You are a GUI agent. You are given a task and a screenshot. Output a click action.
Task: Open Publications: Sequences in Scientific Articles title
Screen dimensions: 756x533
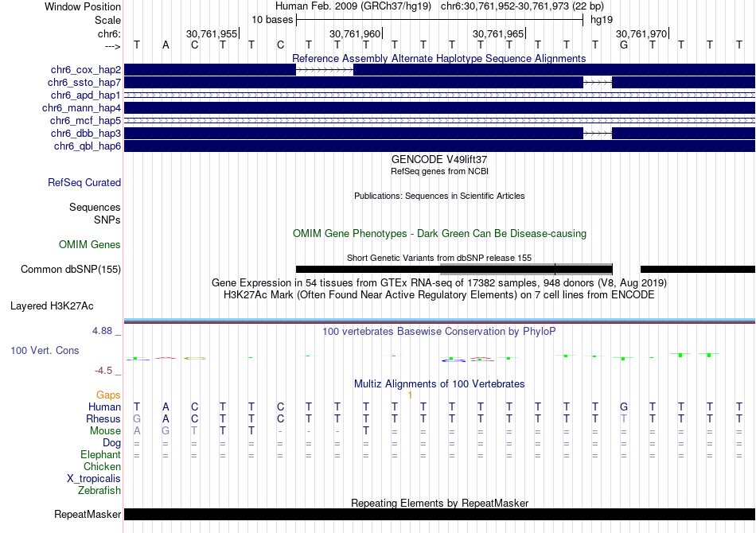tap(439, 196)
